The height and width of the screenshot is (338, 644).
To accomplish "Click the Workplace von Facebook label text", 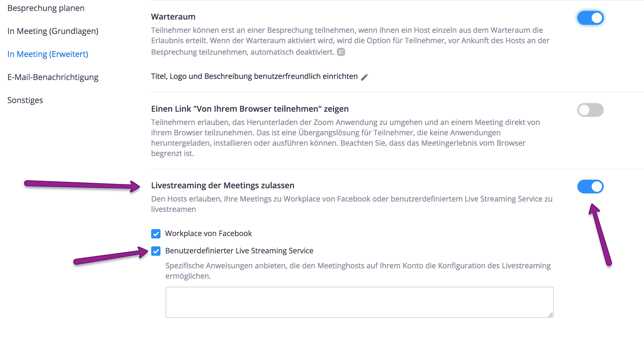I will [x=208, y=233].
